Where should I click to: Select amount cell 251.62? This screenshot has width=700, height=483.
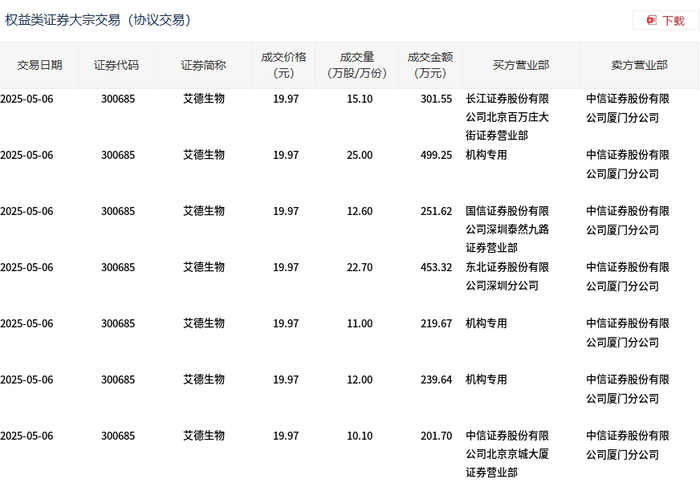[x=436, y=211]
